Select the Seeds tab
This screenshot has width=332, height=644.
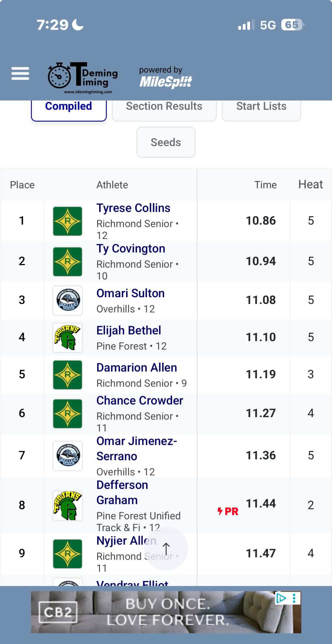pyautogui.click(x=166, y=142)
